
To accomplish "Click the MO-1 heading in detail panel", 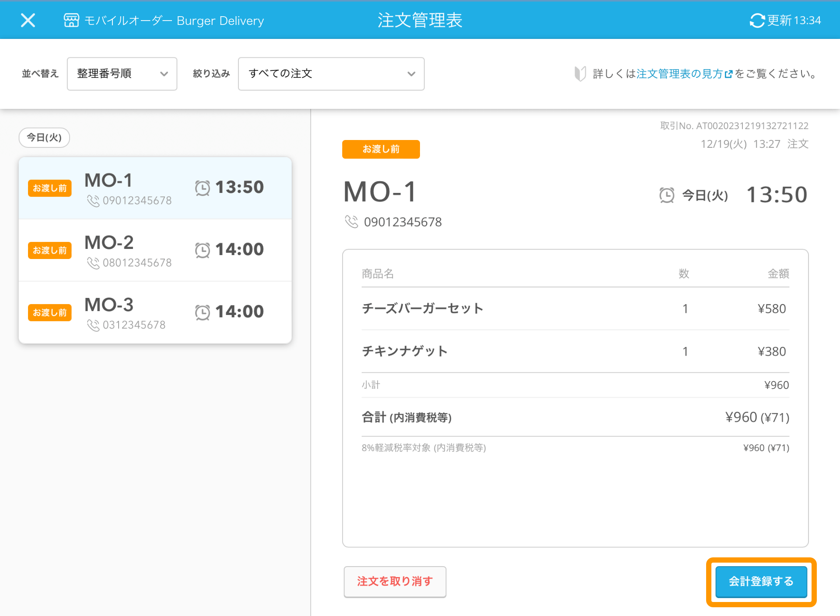I will click(380, 192).
